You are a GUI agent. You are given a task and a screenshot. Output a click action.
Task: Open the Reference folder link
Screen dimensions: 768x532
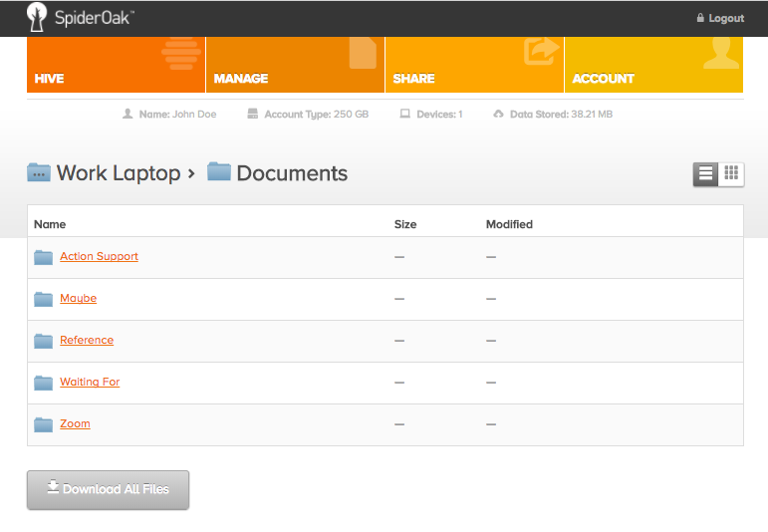coord(87,341)
